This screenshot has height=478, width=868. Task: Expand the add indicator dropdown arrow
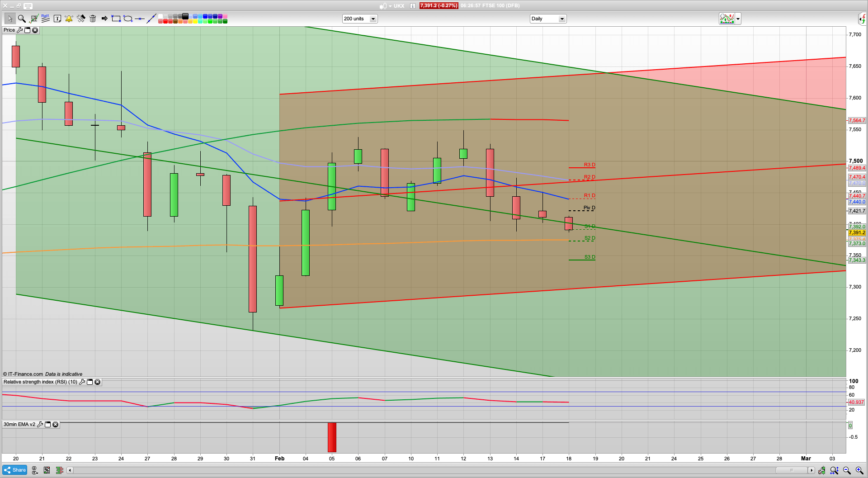tap(738, 19)
